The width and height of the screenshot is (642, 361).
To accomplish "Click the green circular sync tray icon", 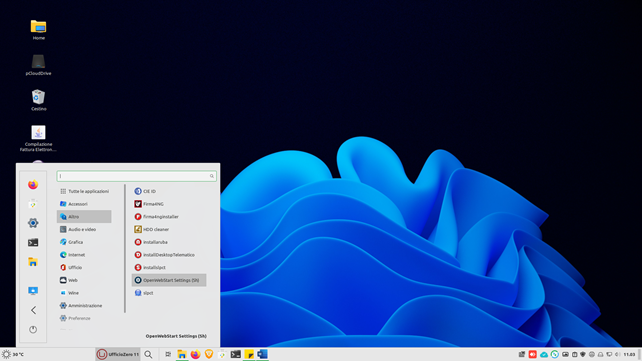I will [x=555, y=354].
